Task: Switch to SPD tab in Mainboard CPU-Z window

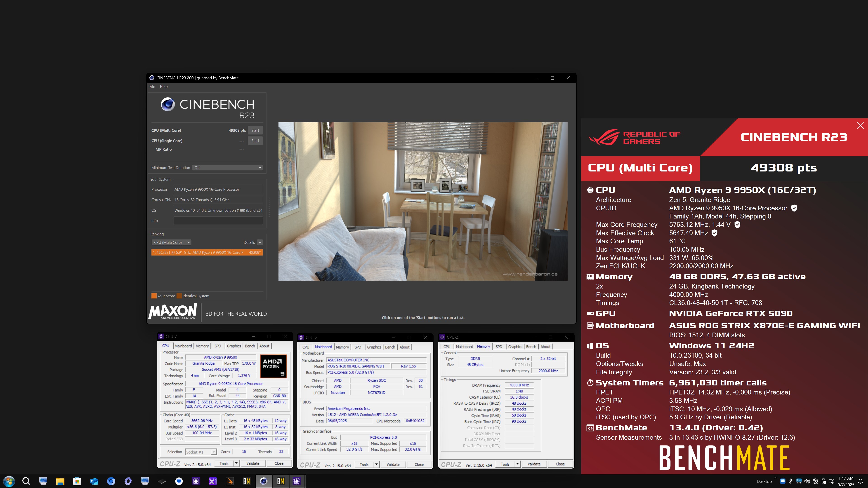Action: pos(358,347)
